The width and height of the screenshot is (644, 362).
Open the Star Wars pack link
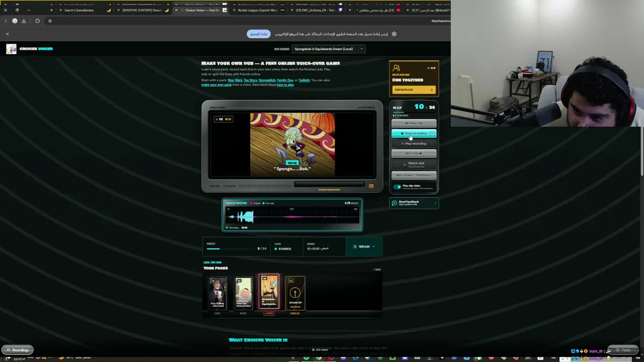click(235, 80)
